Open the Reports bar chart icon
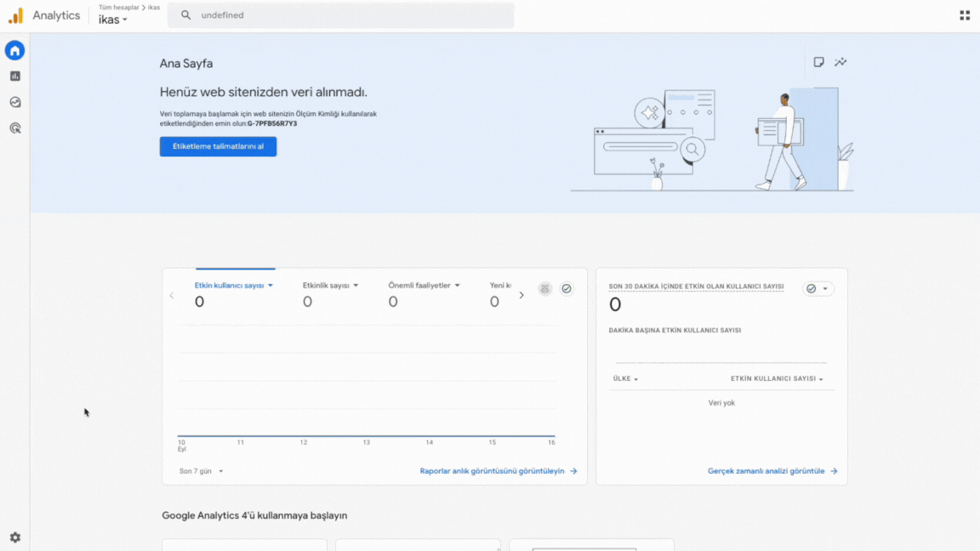980x551 pixels. (14, 77)
